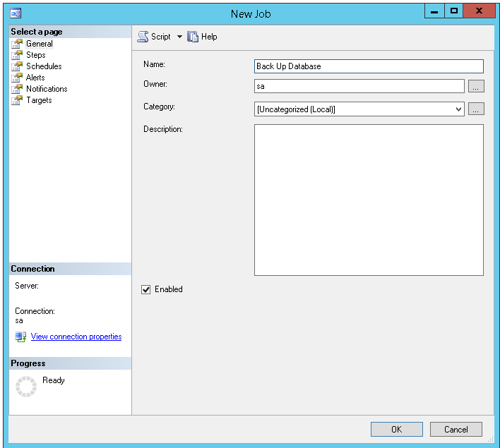This screenshot has width=500, height=448.
Task: Uncheck the Enabled checkbox
Action: (x=146, y=290)
